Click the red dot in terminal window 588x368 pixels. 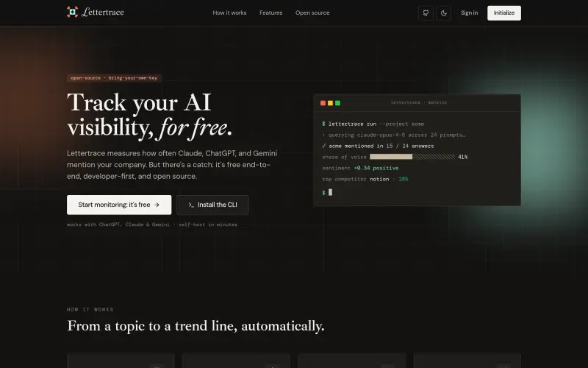point(323,103)
